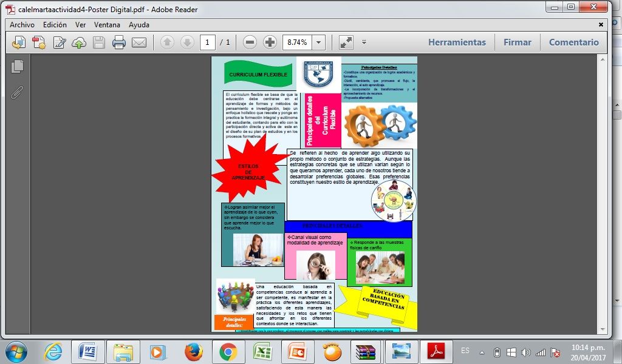Open WinRAR taskbar icon

pyautogui.click(x=366, y=352)
